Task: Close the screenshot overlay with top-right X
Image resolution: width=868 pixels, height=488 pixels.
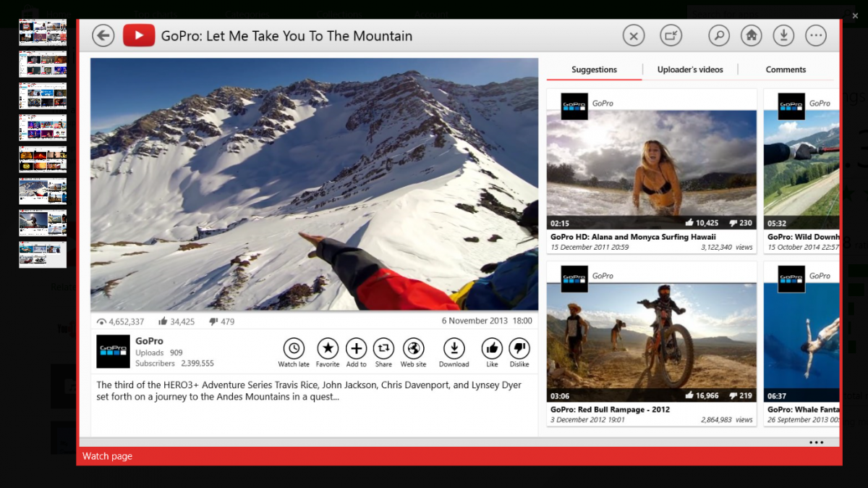Action: [855, 15]
